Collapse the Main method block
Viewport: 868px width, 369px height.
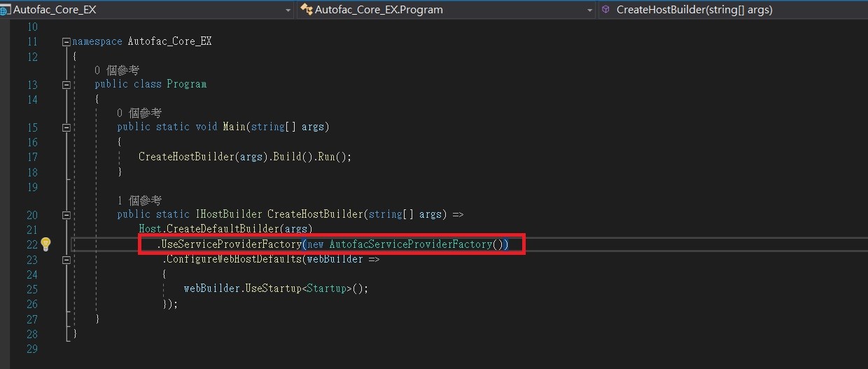tap(66, 127)
